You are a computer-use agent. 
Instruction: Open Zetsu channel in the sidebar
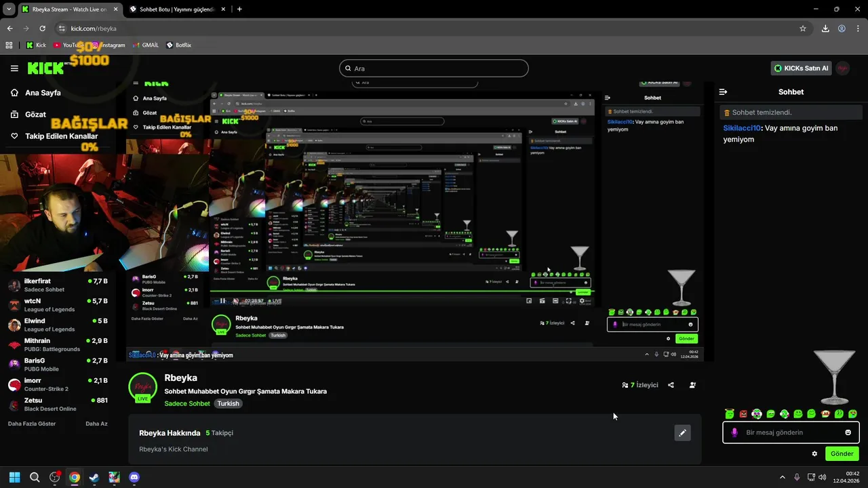[x=58, y=405]
